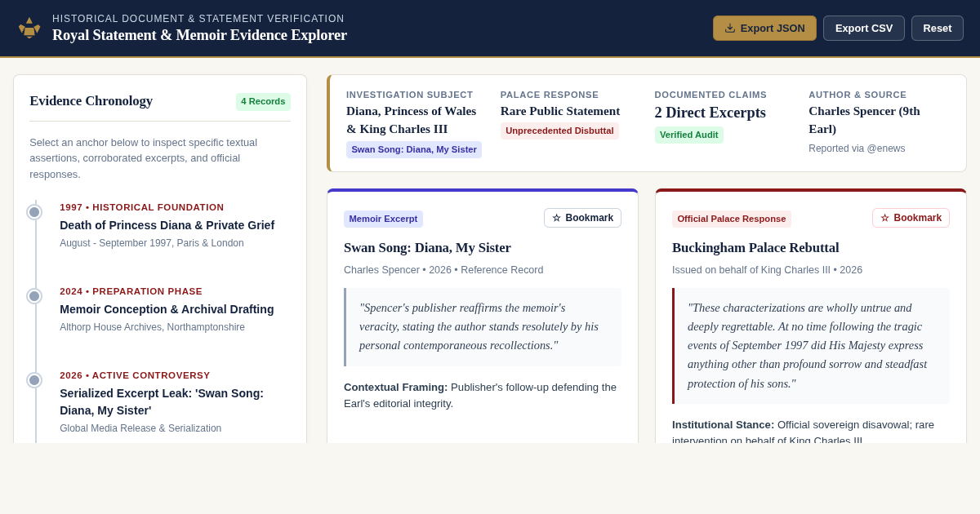Image resolution: width=980 pixels, height=514 pixels.
Task: Select the 2026 Active Controversy timeline marker
Action: [x=34, y=380]
